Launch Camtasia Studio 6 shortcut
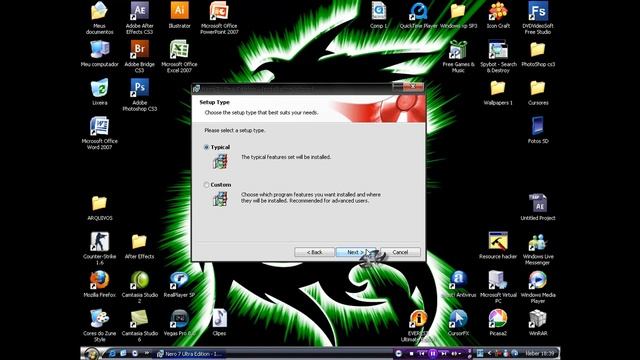 pyautogui.click(x=140, y=325)
